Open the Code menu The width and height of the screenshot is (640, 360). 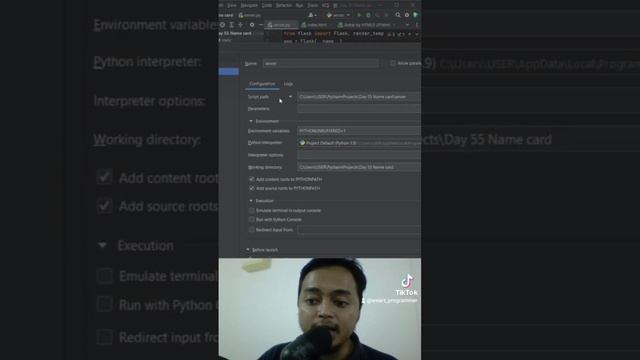[267, 5]
